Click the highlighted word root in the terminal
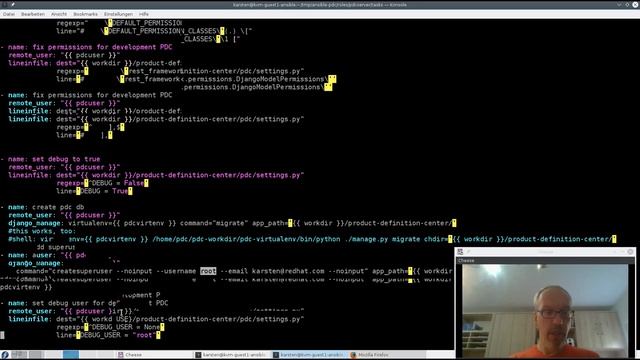Viewport: 640px width, 360px height. (x=208, y=271)
